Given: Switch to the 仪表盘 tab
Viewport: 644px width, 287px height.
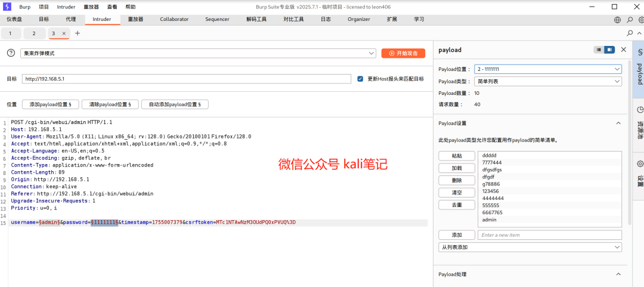Looking at the screenshot, I should pyautogui.click(x=14, y=19).
